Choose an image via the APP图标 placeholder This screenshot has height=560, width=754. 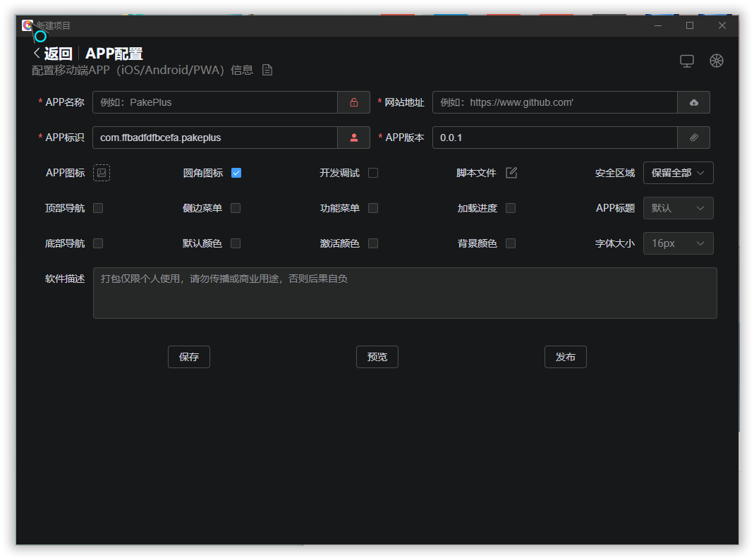point(102,173)
